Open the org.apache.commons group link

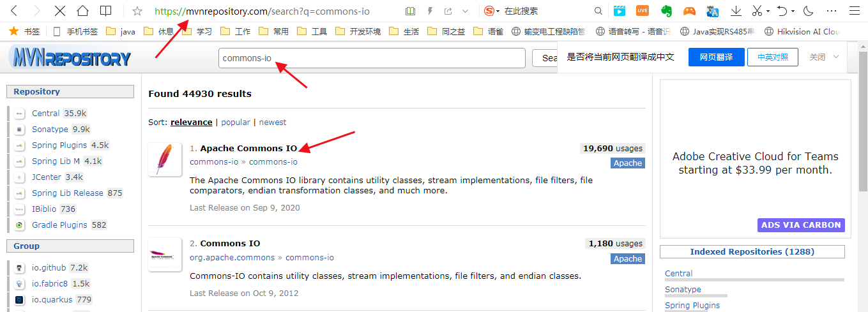point(232,258)
